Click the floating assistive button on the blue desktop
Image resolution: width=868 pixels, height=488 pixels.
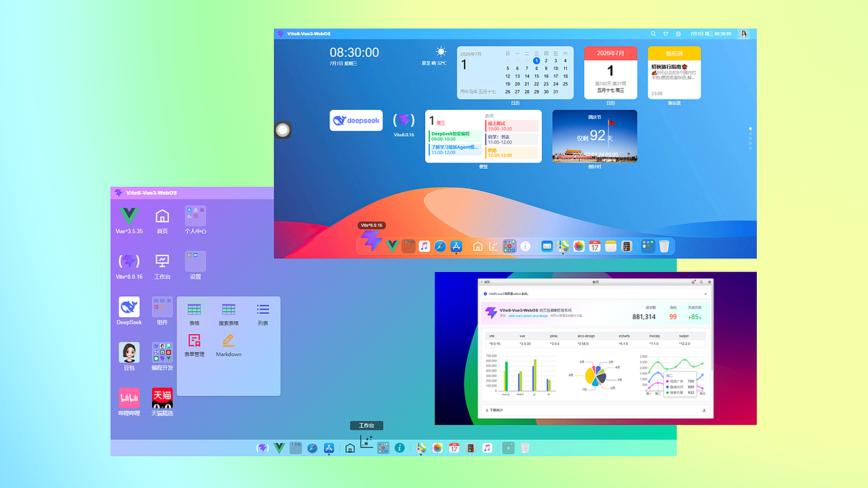[283, 130]
